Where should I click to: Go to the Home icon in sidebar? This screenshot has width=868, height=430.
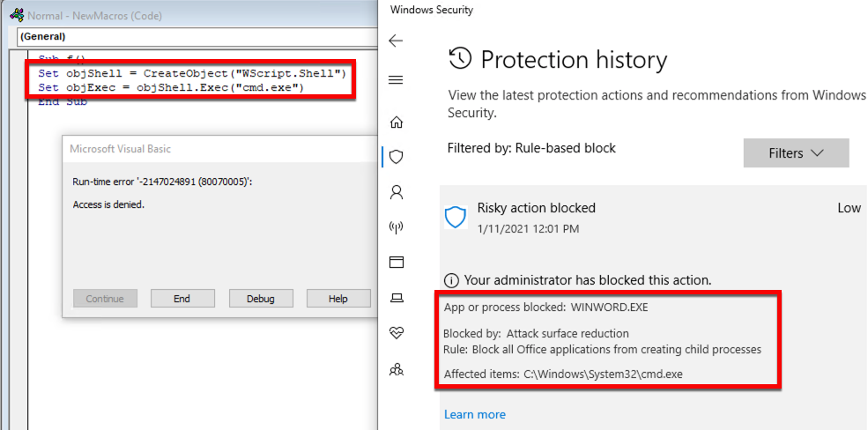click(396, 122)
